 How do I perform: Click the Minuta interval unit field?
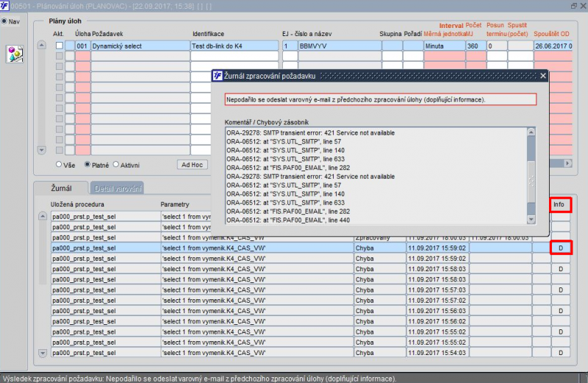(x=444, y=46)
